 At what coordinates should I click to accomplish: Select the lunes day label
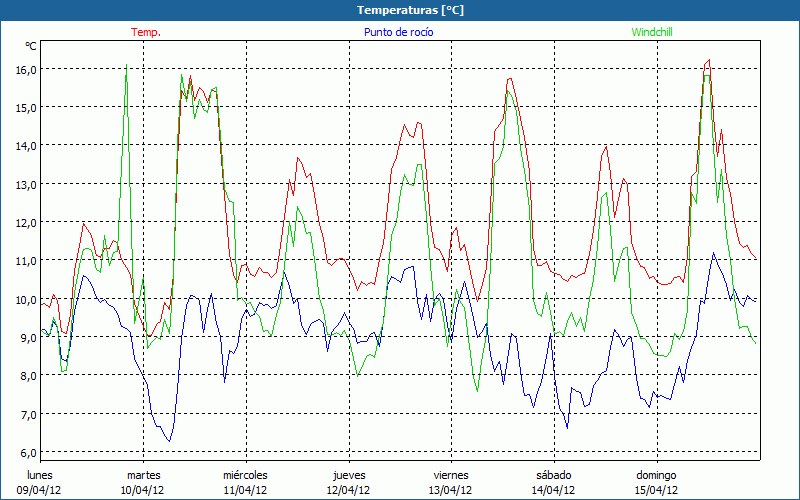pyautogui.click(x=40, y=475)
